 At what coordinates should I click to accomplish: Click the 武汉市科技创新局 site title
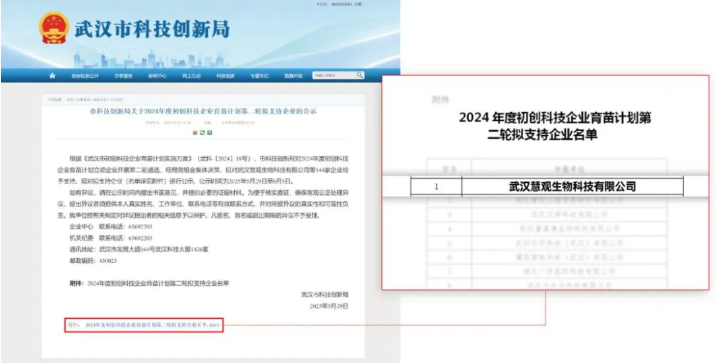point(152,29)
